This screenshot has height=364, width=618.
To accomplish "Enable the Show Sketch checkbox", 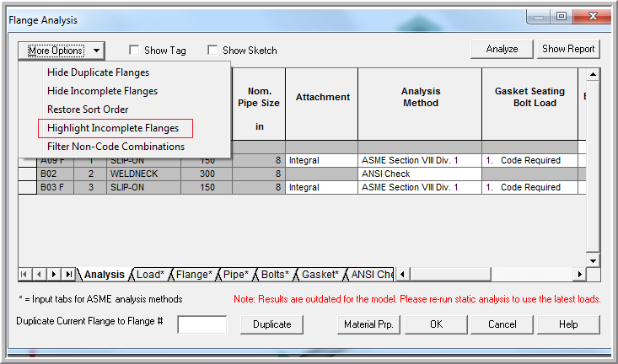I will [212, 50].
